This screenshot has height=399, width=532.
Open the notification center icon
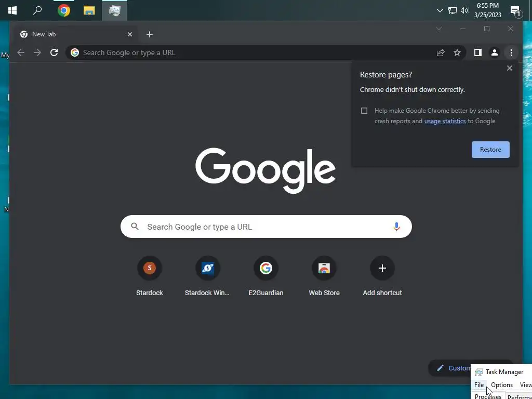tap(515, 11)
